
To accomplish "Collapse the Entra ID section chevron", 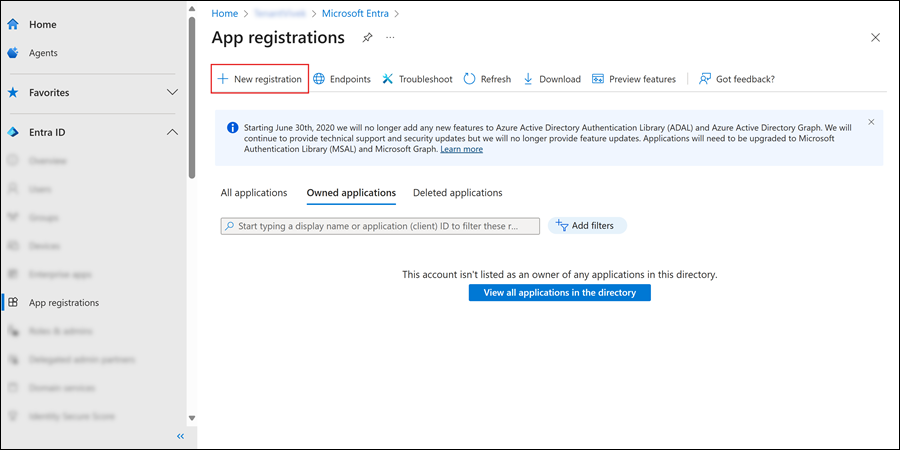I will click(x=172, y=132).
